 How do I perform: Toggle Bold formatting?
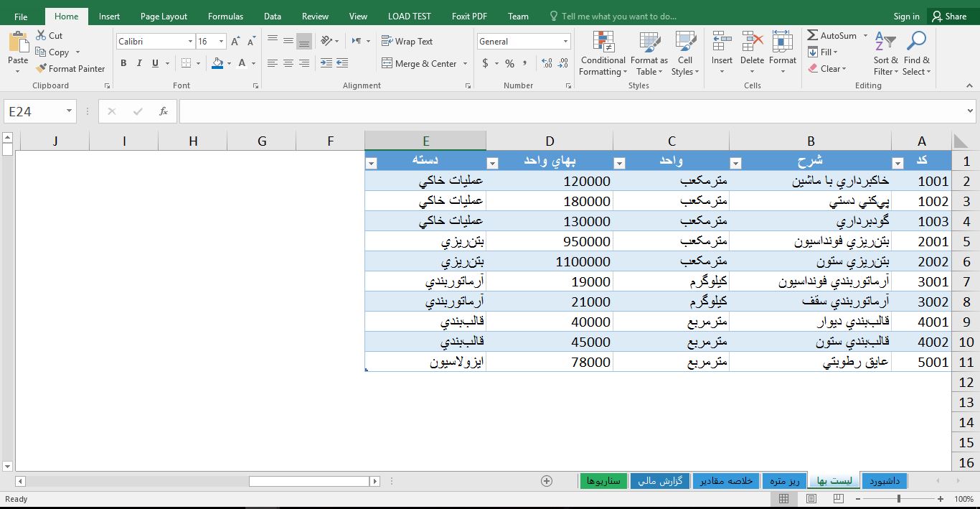[x=123, y=63]
